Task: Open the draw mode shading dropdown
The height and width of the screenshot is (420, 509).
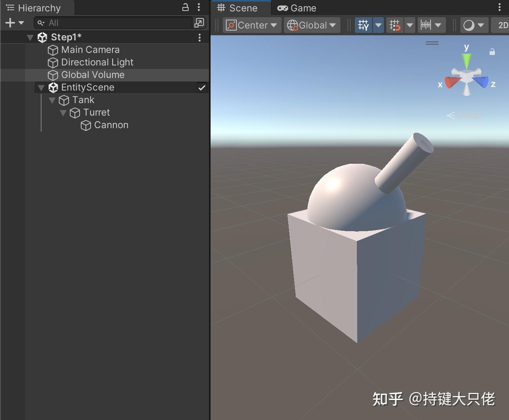Action: (x=474, y=25)
